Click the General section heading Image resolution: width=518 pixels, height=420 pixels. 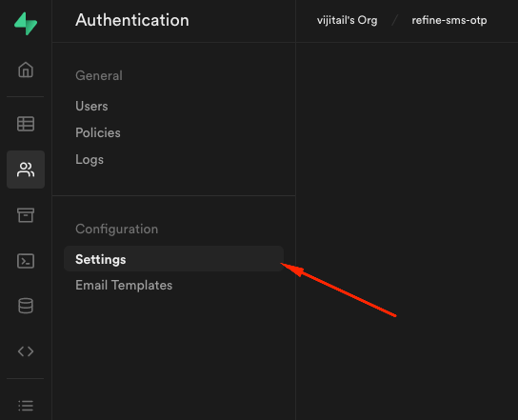pyautogui.click(x=99, y=75)
